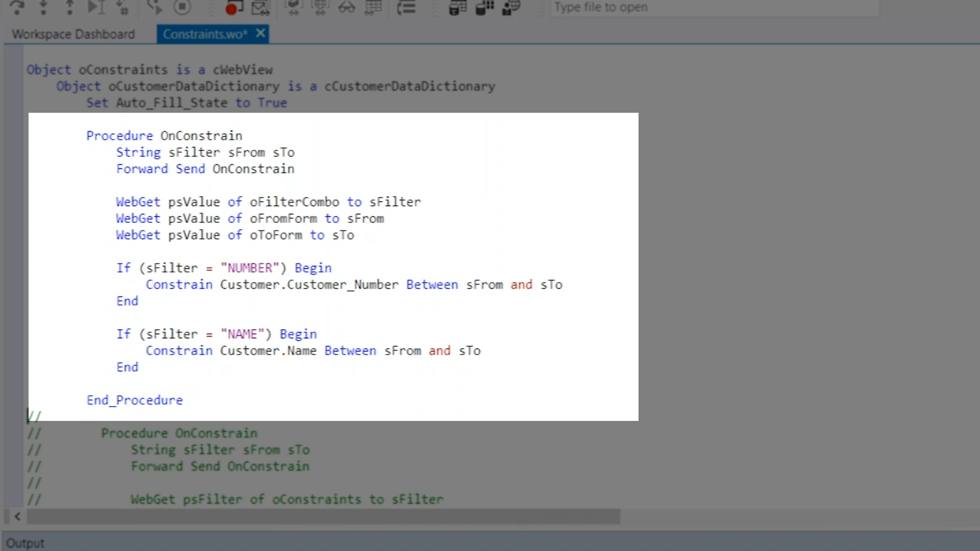
Task: Click the Step Into arrow icon
Action: 43,7
